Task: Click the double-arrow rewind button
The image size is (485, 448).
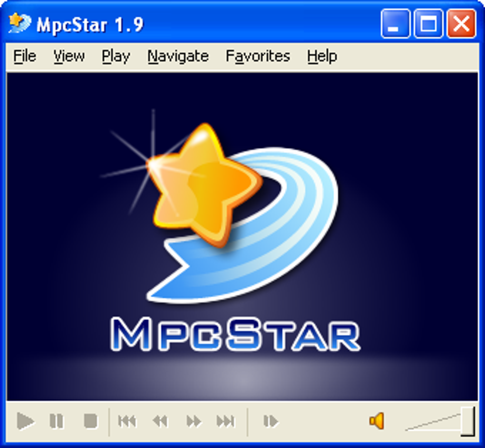Action: tap(160, 421)
